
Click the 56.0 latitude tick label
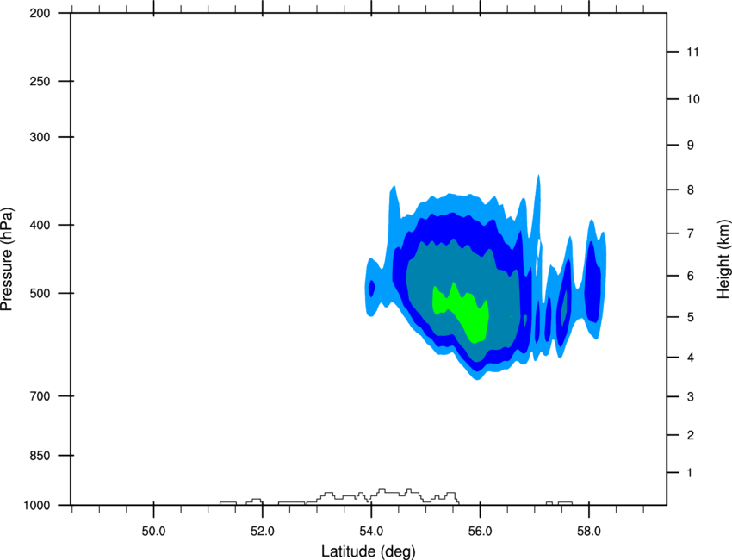(480, 531)
